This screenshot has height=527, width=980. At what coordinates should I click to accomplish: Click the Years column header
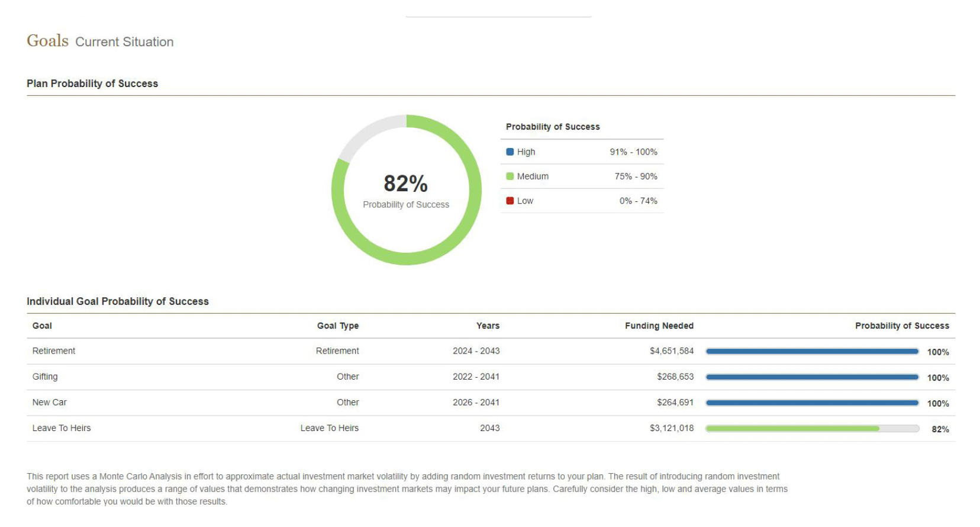pos(488,326)
